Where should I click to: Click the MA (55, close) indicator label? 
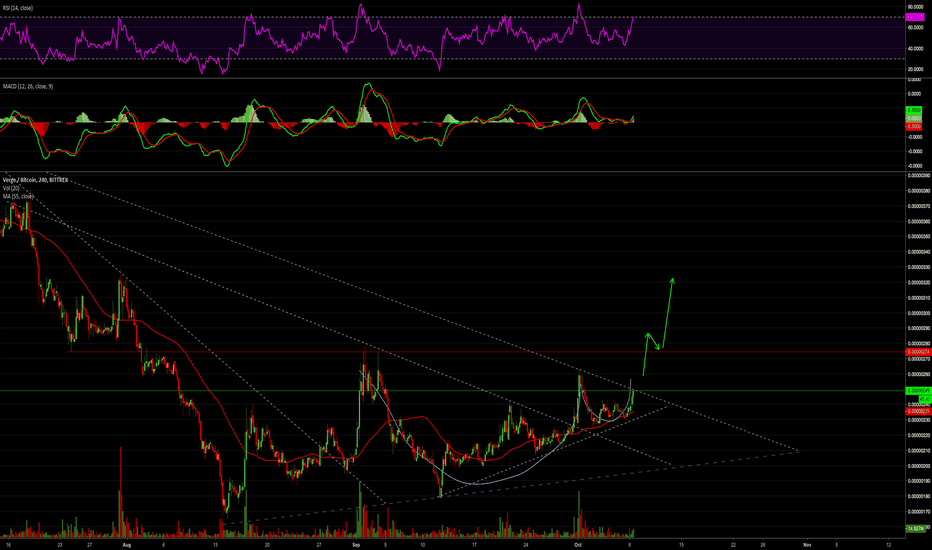pos(18,196)
